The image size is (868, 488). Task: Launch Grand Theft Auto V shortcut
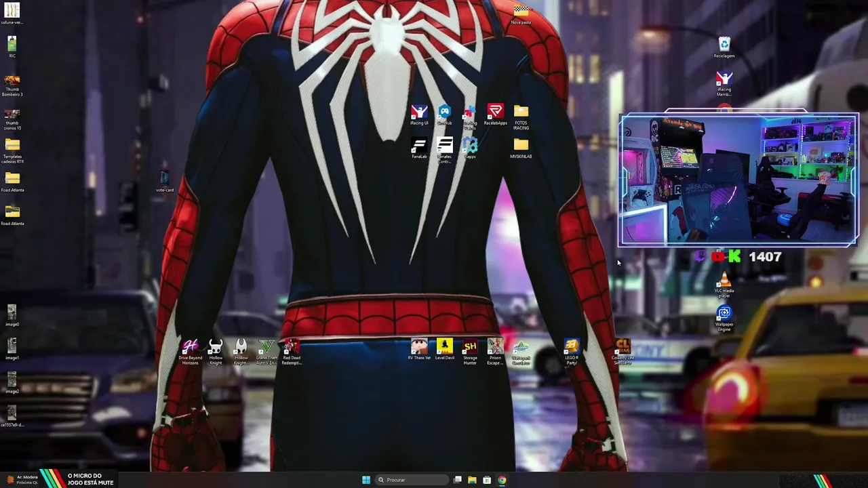coord(267,352)
